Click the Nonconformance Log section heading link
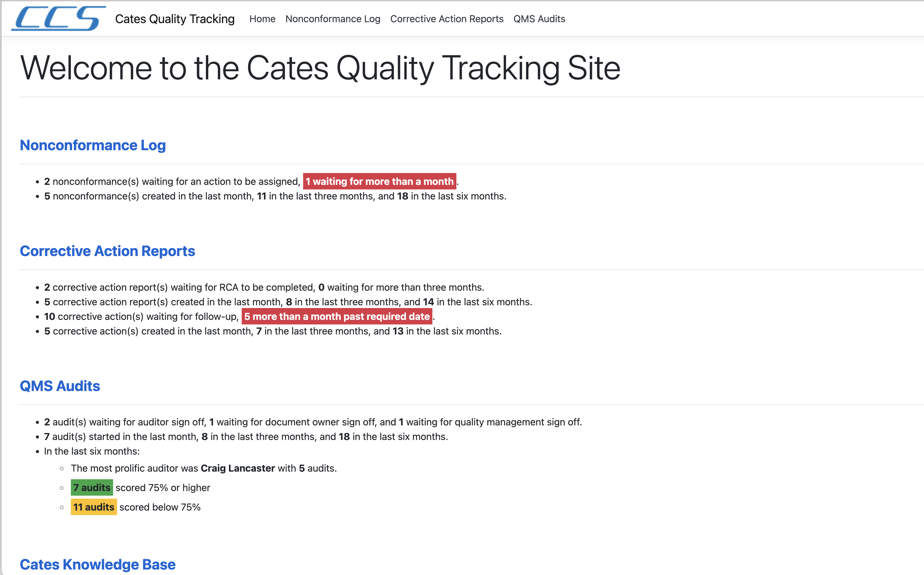This screenshot has width=924, height=575. 92,145
